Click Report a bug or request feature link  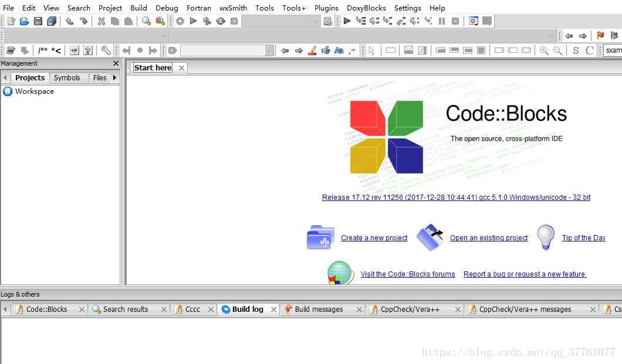click(x=525, y=274)
